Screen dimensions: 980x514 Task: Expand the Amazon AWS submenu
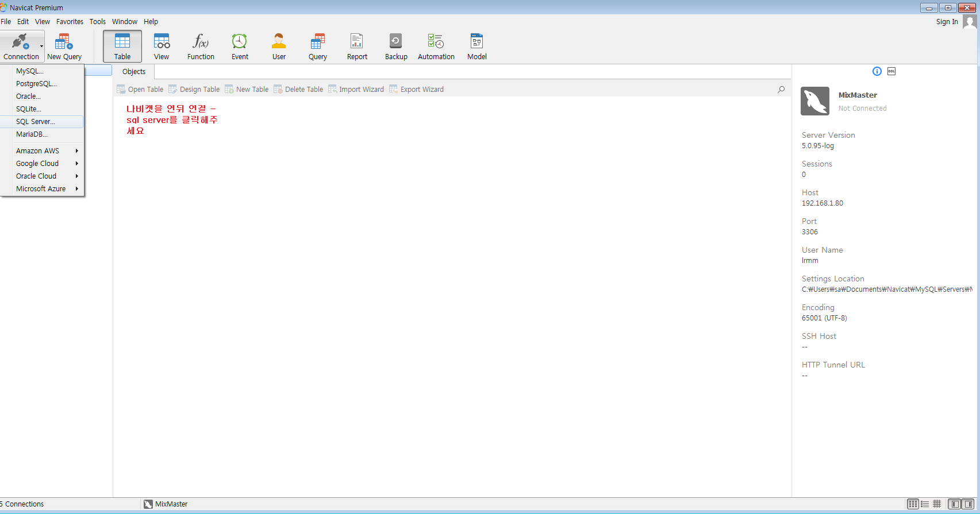click(x=42, y=151)
